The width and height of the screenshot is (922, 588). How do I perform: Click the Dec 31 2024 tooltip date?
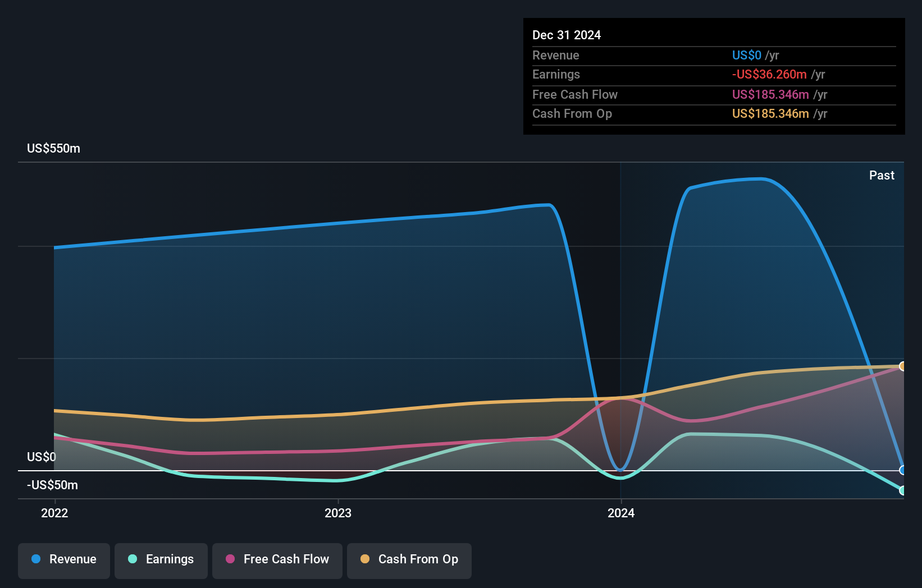[567, 35]
